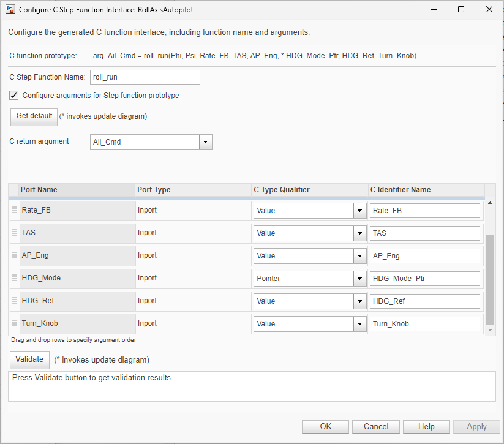Screen dimensions: 504x444
Task: Click the C Identifier Name column header
Action: coord(400,190)
